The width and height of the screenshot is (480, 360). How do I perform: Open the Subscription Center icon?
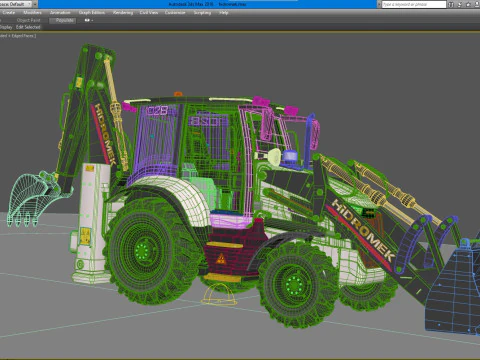460,4
